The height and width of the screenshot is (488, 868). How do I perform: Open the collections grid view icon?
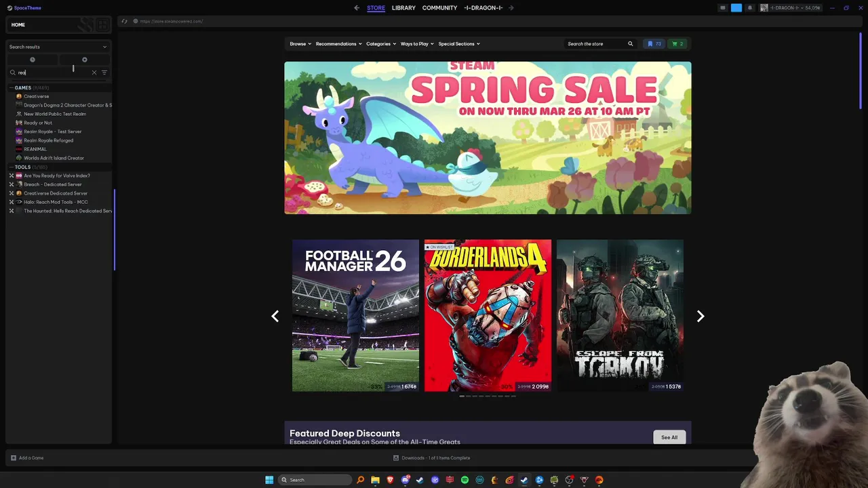[x=102, y=25]
